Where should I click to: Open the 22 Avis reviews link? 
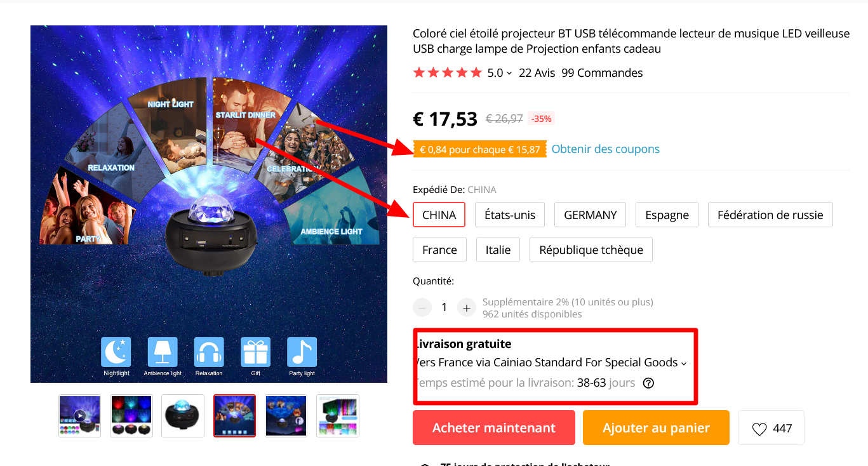point(537,73)
